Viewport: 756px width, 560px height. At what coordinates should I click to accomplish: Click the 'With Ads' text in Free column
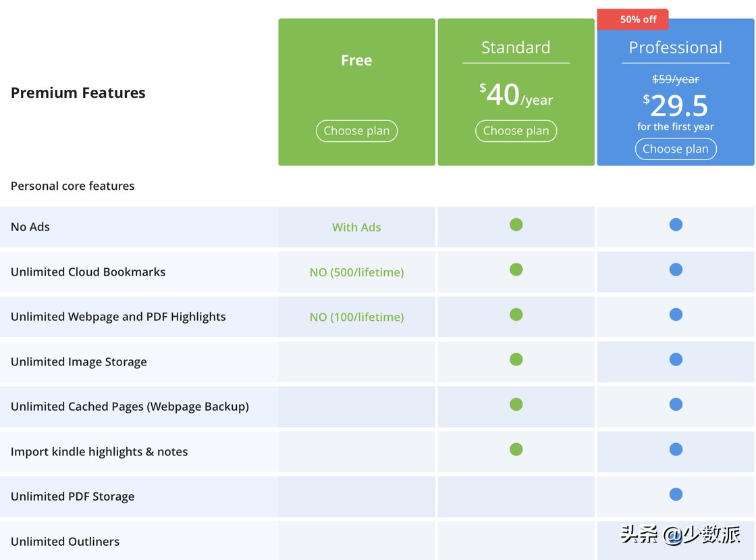click(356, 228)
